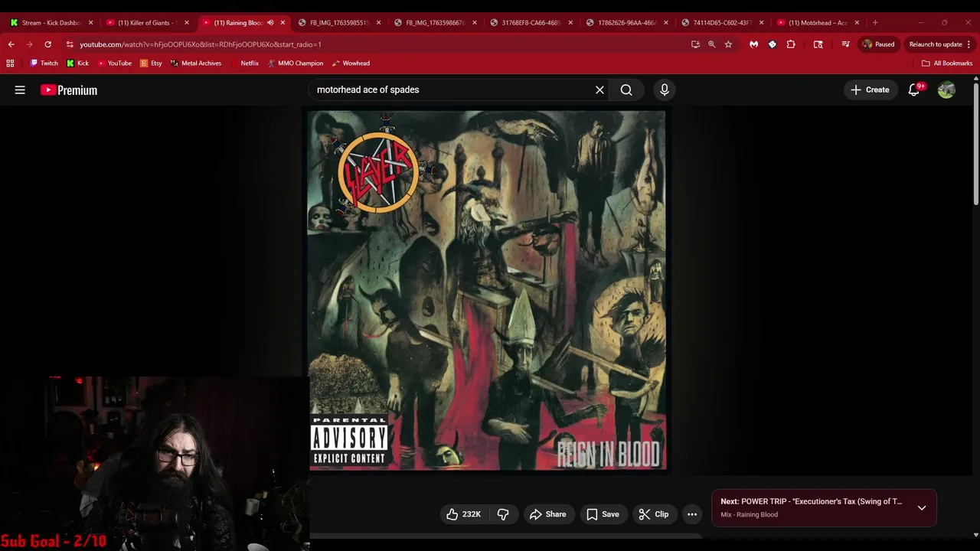Open the Netflix bookmark
Image resolution: width=980 pixels, height=551 pixels.
[x=244, y=64]
